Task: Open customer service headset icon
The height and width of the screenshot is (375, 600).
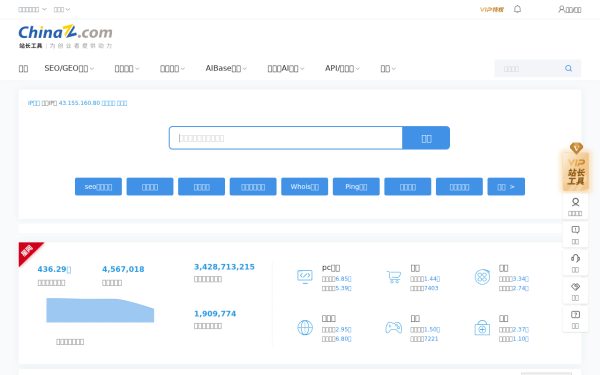Action: pyautogui.click(x=575, y=258)
